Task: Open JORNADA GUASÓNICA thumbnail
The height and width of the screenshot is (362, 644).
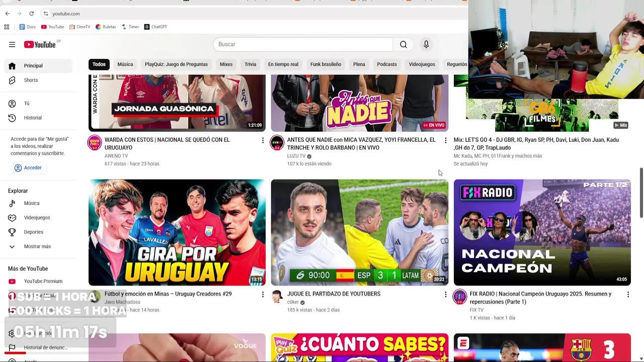Action: pos(177,103)
